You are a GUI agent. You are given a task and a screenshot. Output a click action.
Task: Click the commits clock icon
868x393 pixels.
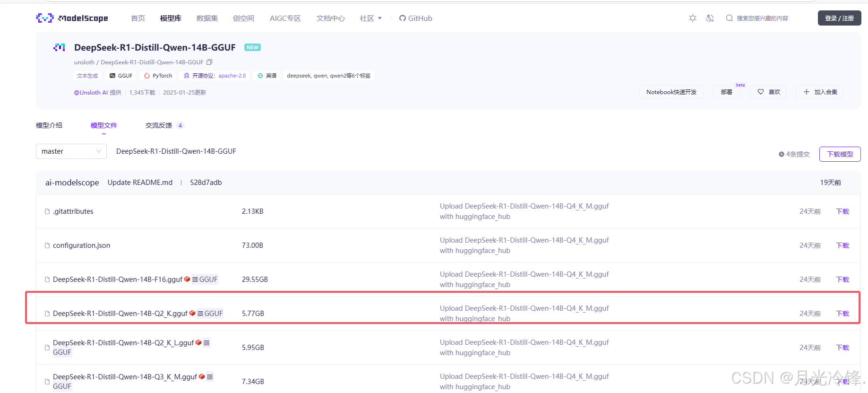coord(782,154)
